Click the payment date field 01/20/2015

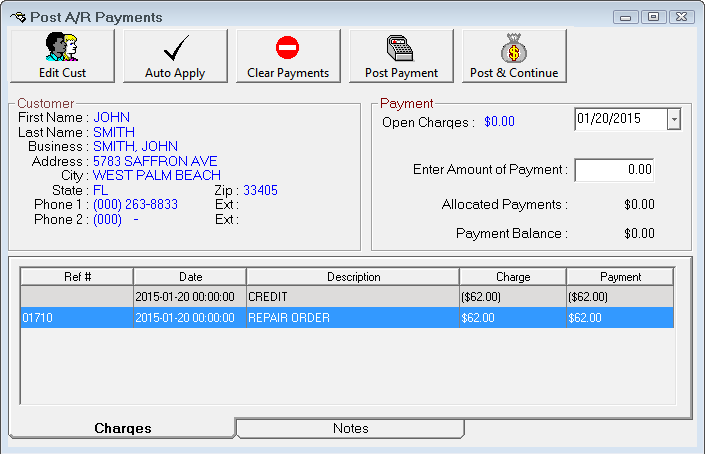point(620,119)
